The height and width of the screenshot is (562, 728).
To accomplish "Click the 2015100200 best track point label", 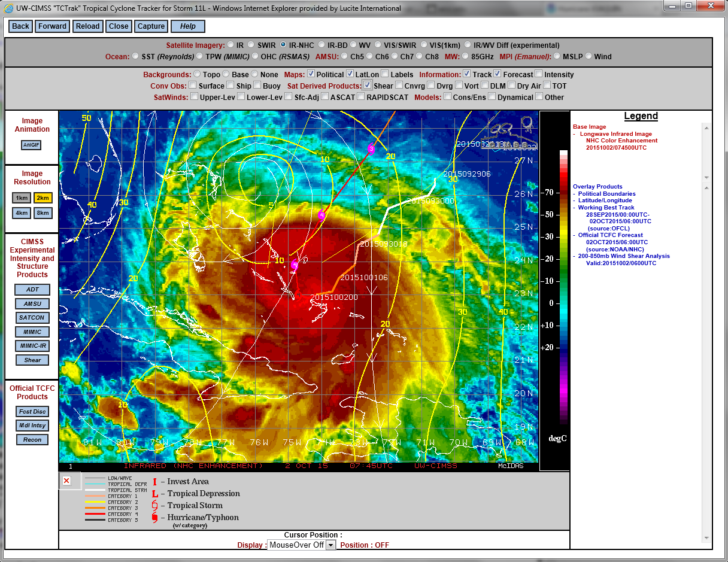I will 333,297.
